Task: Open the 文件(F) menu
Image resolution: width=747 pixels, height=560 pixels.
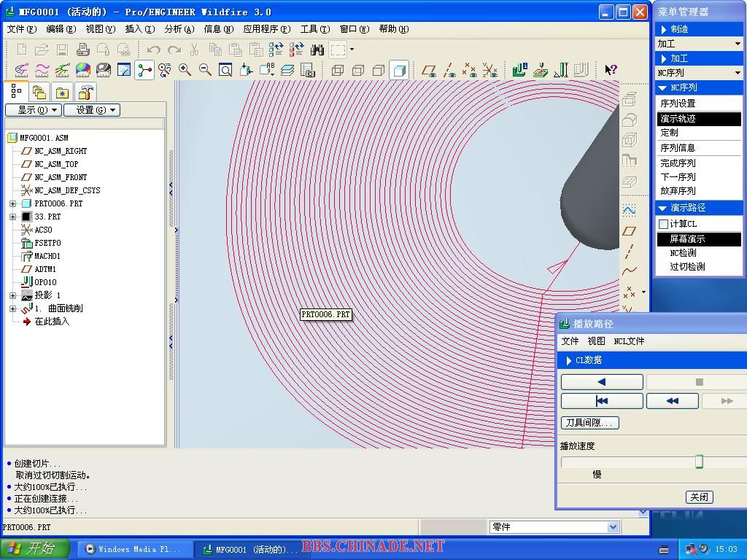Action: pos(22,29)
